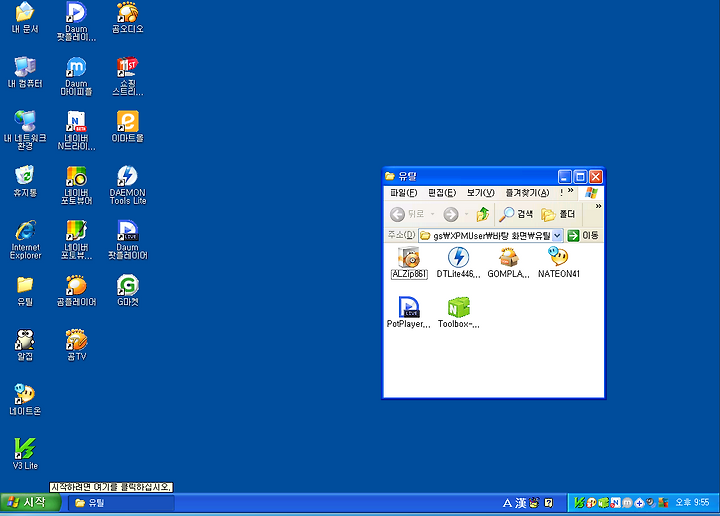
Task: Select the 네이버 N드라이... shortcut
Action: (x=76, y=130)
